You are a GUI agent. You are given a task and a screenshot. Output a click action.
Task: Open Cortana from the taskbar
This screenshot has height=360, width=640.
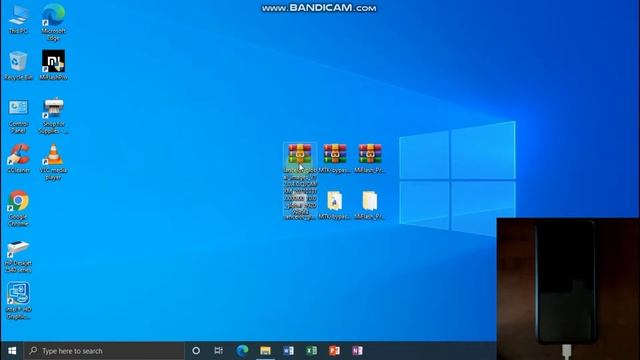[196, 351]
